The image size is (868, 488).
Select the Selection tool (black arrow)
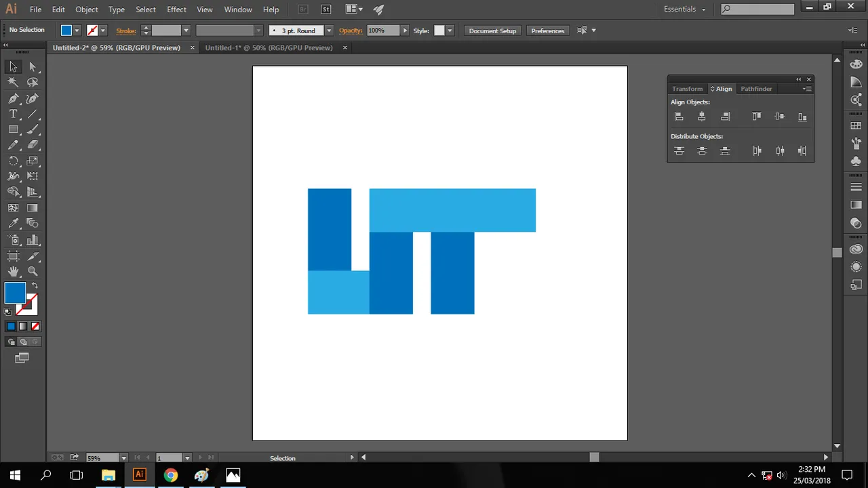(13, 66)
